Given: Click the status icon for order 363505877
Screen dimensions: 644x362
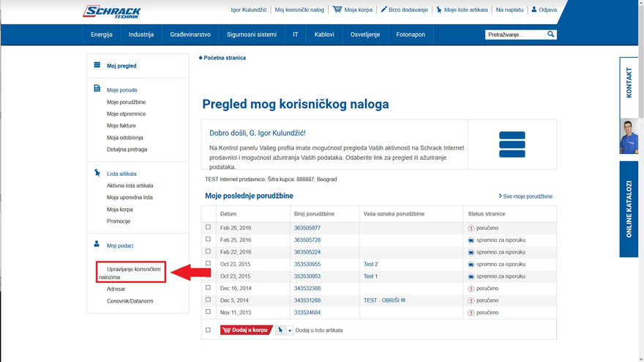Looking at the screenshot, I should [471, 229].
